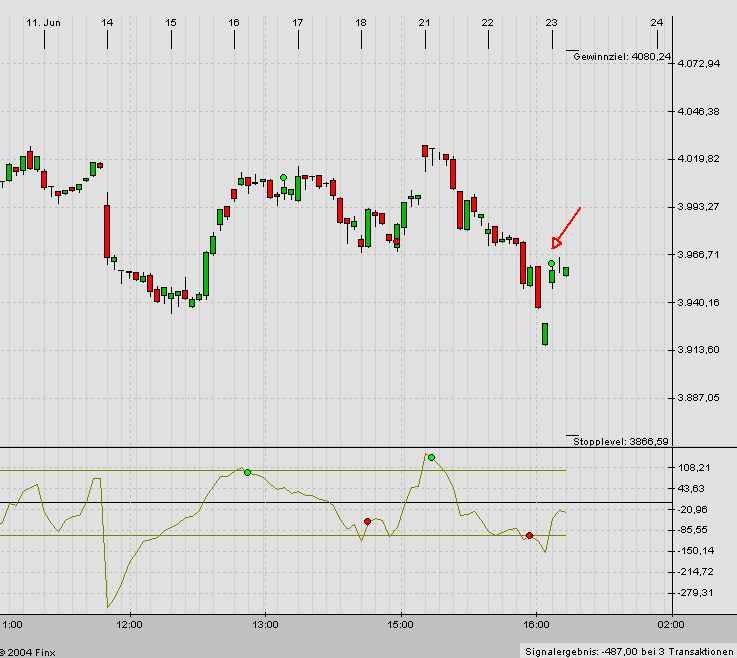Image resolution: width=737 pixels, height=658 pixels.
Task: Open the Signalergebnis result status text
Action: 628,650
